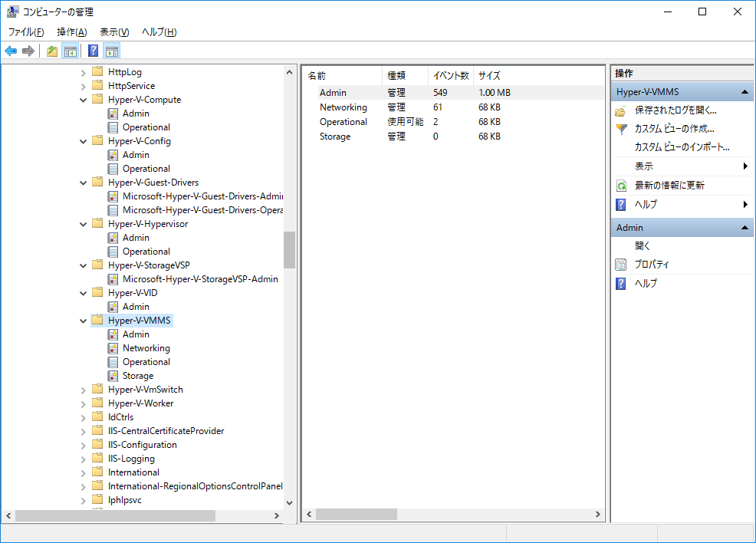
Task: Collapse the Hyper-V-Compute tree node
Action: click(83, 100)
